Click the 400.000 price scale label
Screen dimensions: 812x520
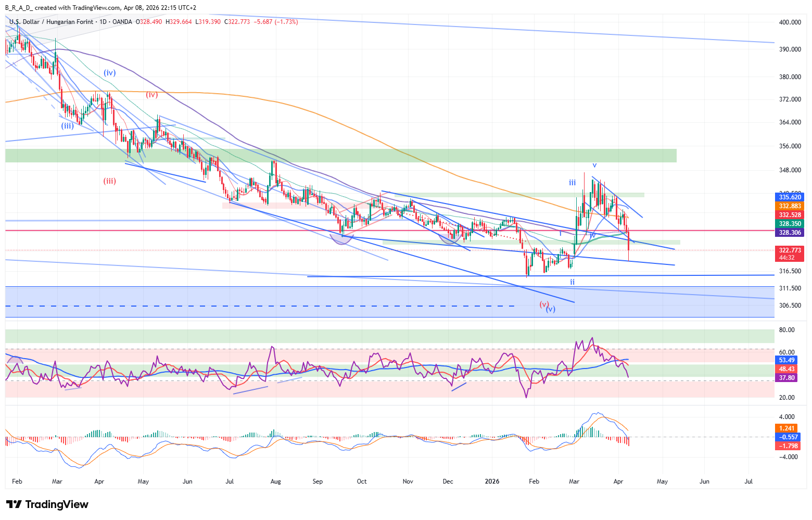tap(790, 22)
